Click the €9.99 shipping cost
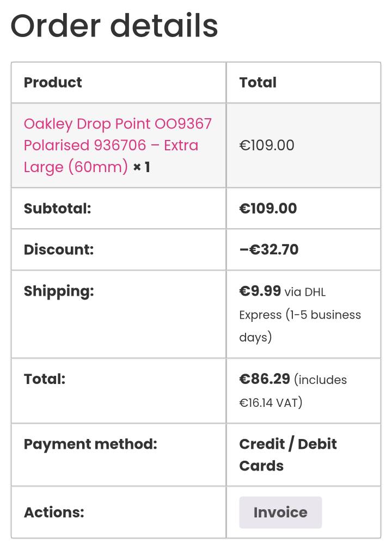Image resolution: width=392 pixels, height=555 pixels. pyautogui.click(x=260, y=291)
